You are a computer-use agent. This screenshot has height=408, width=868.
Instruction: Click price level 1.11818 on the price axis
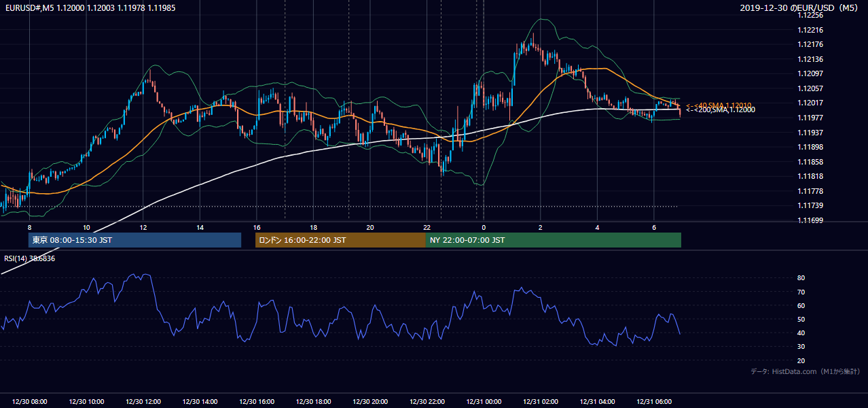click(810, 176)
